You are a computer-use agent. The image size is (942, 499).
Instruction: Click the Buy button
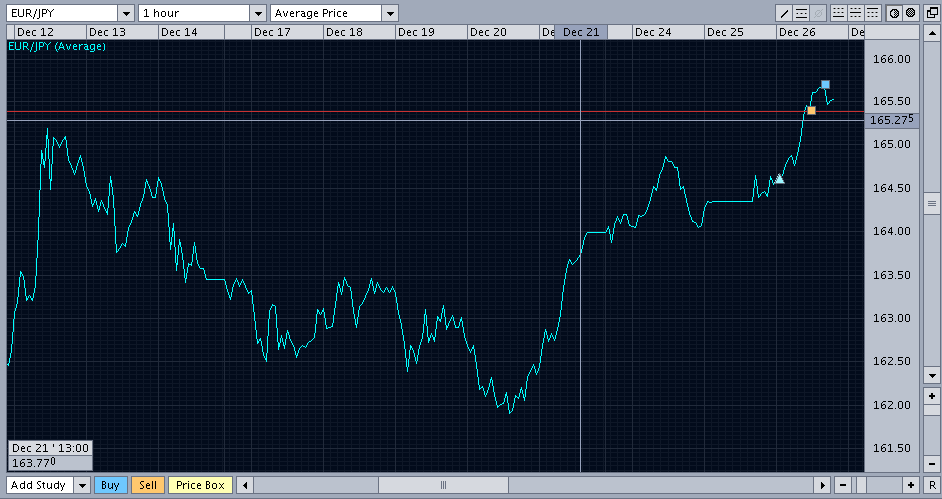click(x=110, y=485)
